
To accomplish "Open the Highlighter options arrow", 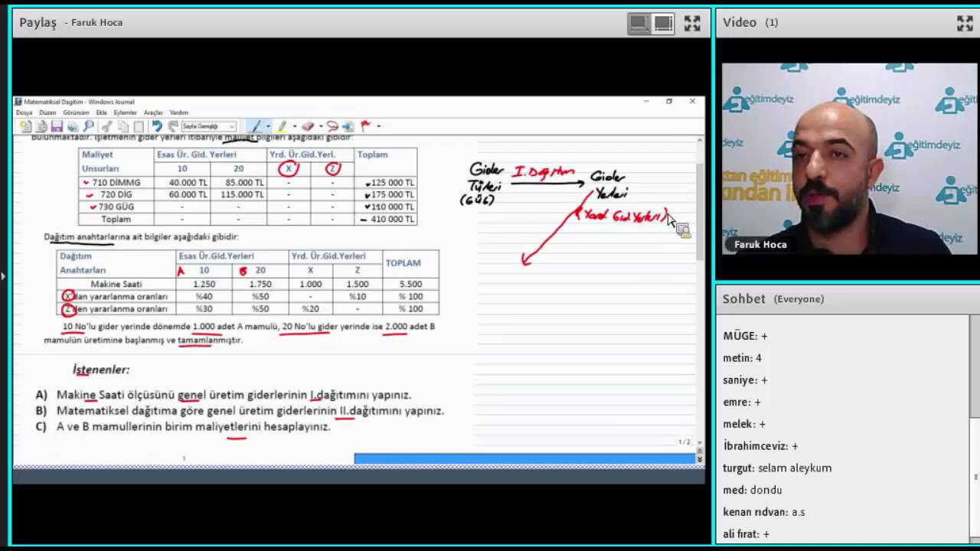I will [x=295, y=126].
